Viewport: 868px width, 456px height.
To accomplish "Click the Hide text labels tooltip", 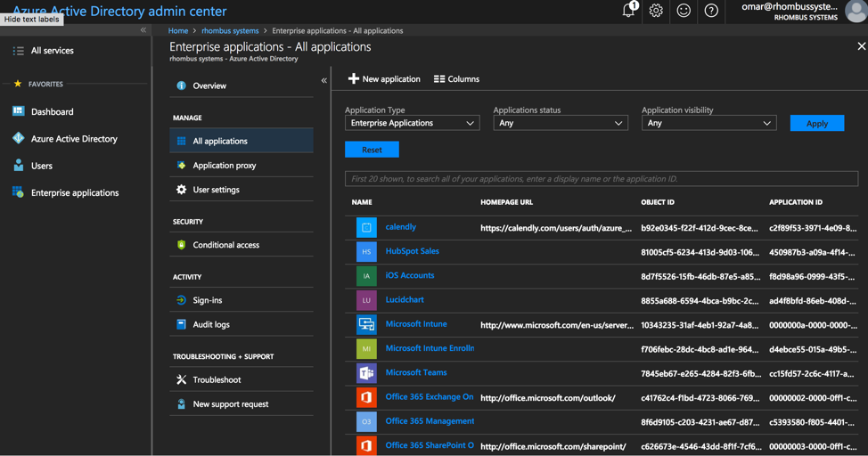I will (x=31, y=20).
